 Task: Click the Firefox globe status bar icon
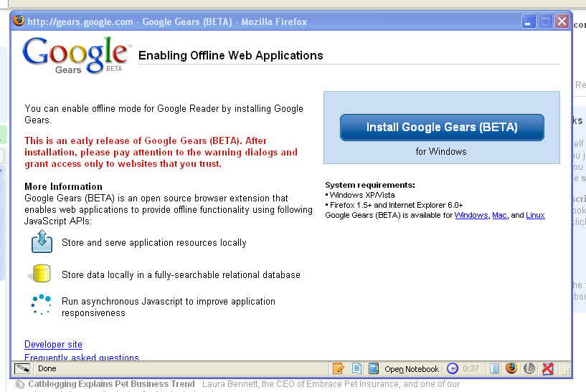click(511, 368)
